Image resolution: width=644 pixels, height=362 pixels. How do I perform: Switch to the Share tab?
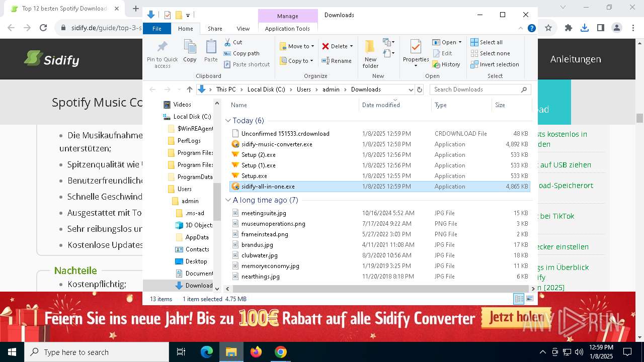point(215,29)
